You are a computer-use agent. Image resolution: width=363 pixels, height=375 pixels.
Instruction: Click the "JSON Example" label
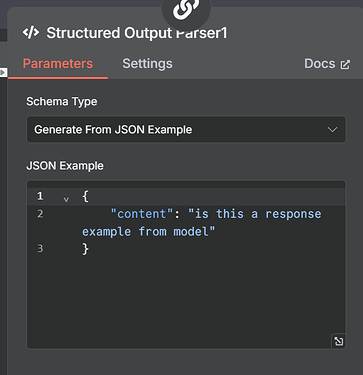(x=65, y=166)
